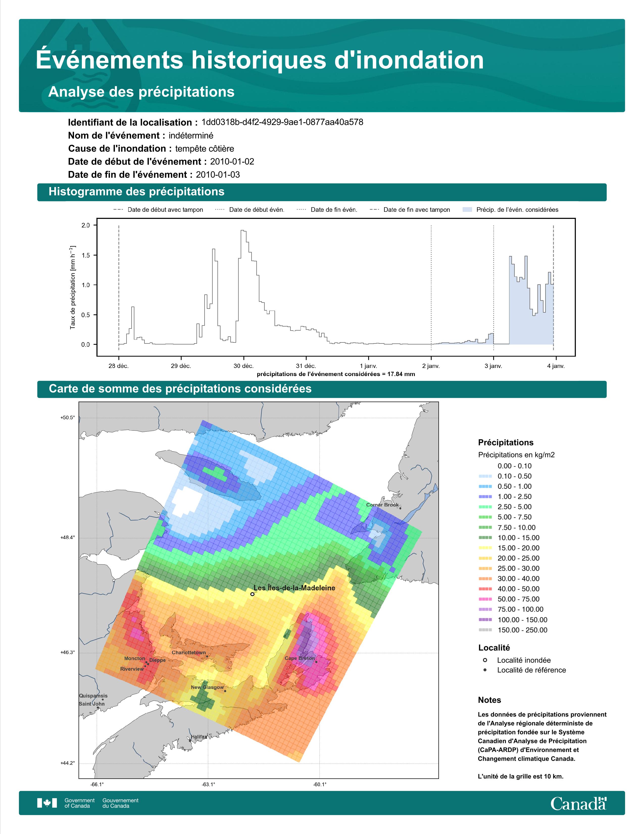This screenshot has width=644, height=834.
Task: Click the Government of Canada footer text
Action: coord(79,803)
